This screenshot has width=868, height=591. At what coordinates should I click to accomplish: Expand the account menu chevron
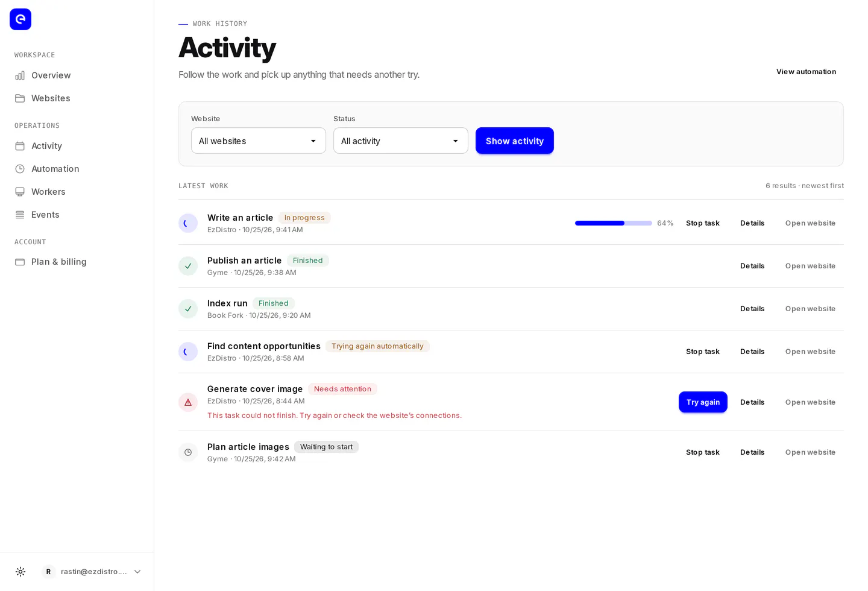point(137,572)
